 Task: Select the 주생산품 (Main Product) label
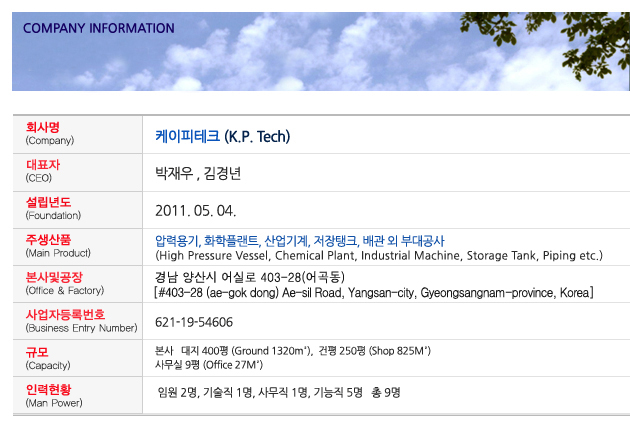click(58, 246)
